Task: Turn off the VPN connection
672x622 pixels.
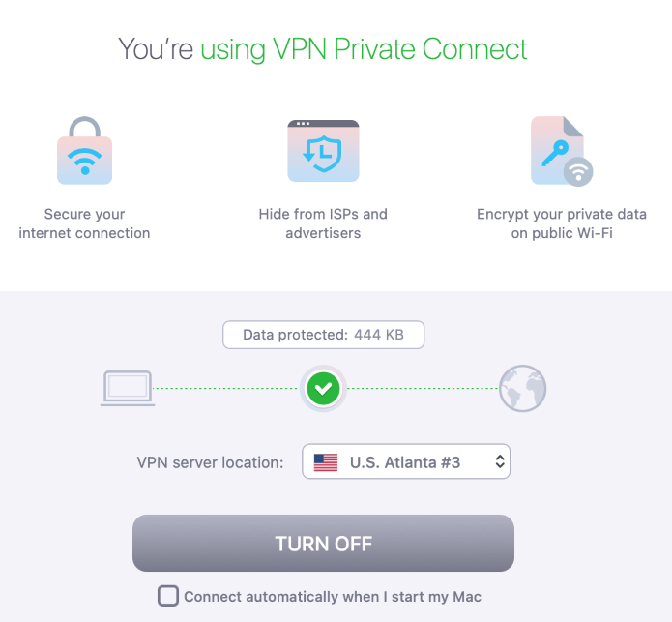Action: [x=323, y=543]
